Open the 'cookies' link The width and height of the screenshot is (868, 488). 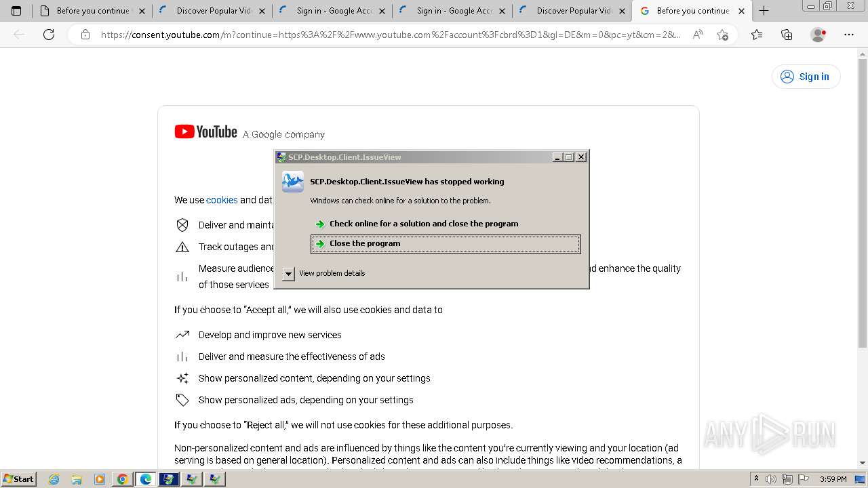pyautogui.click(x=222, y=200)
